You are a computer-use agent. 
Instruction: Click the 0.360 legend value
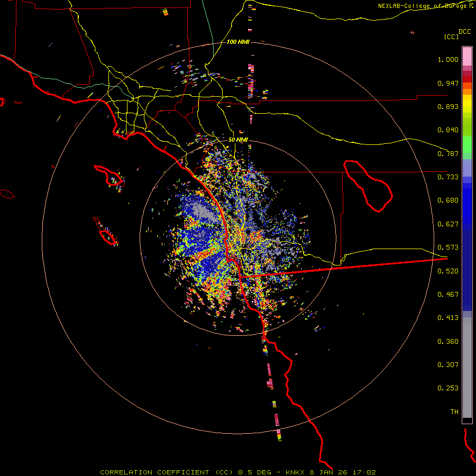448,342
